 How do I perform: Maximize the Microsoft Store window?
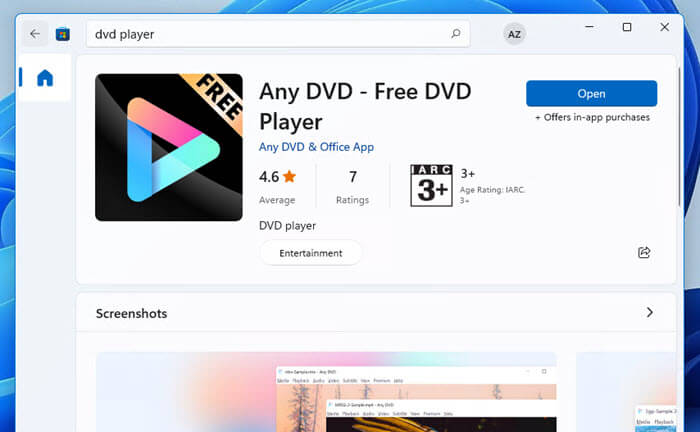point(627,27)
